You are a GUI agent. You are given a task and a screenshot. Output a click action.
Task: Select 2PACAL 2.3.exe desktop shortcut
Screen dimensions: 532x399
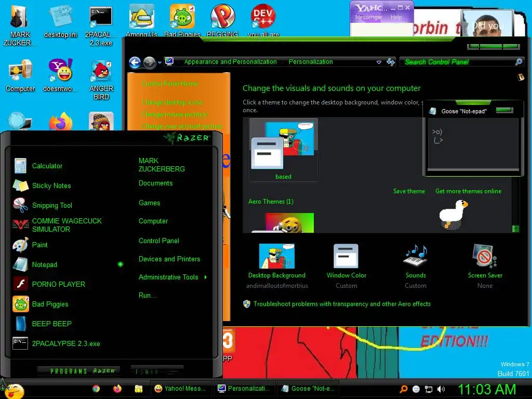(101, 25)
